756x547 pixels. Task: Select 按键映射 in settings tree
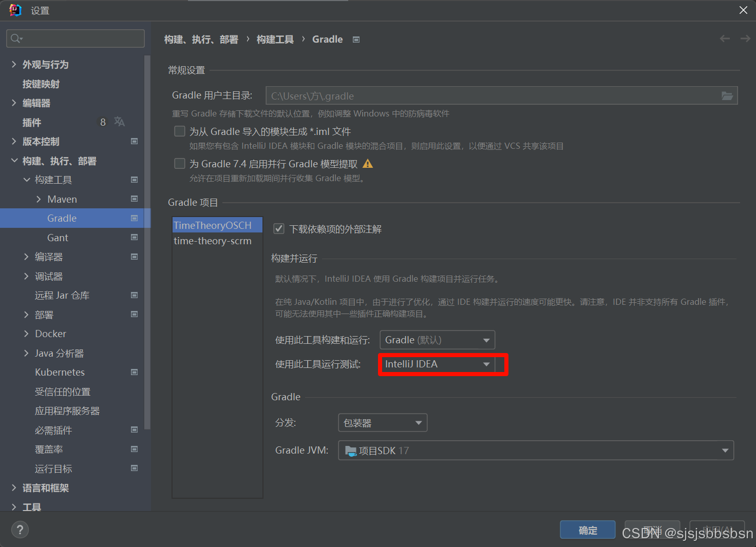41,84
